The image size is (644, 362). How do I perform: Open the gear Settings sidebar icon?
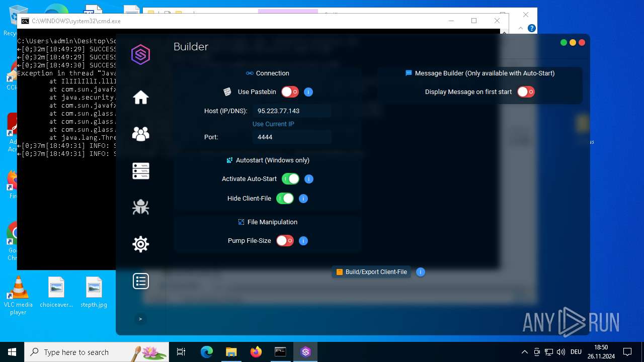[140, 244]
